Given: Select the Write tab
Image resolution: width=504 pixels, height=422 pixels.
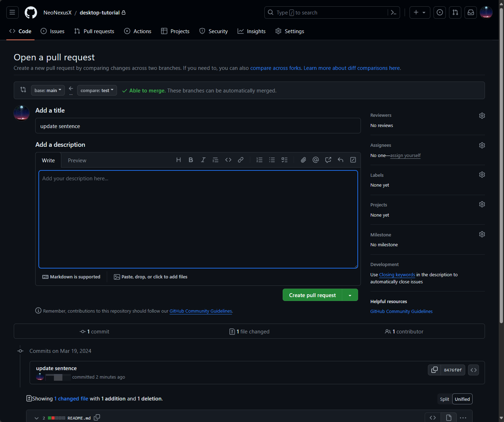Looking at the screenshot, I should pyautogui.click(x=48, y=160).
